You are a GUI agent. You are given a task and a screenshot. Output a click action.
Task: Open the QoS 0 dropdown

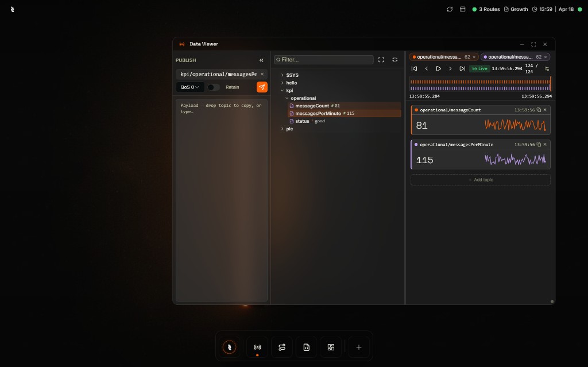(189, 87)
